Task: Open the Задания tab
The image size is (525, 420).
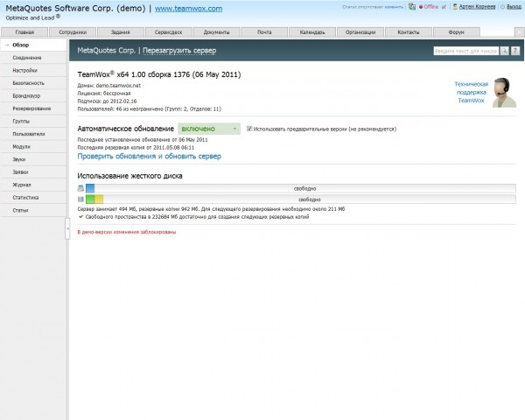Action: [121, 32]
